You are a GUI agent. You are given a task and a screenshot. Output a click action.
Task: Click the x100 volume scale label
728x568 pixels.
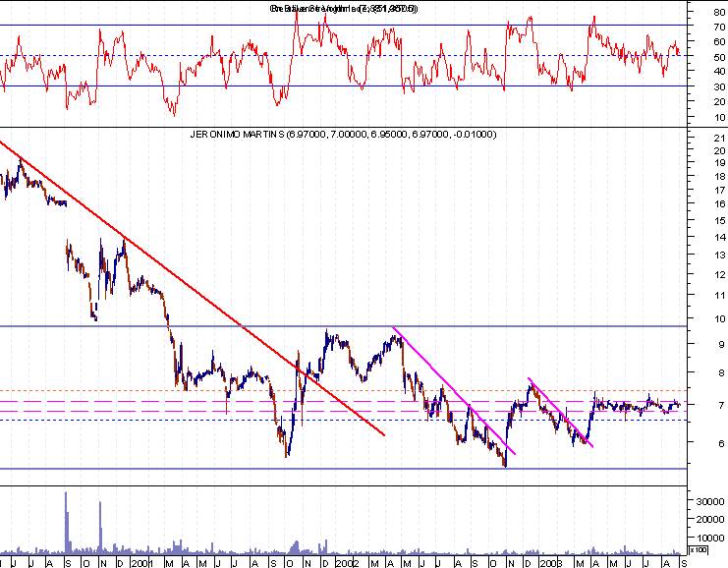(x=699, y=550)
